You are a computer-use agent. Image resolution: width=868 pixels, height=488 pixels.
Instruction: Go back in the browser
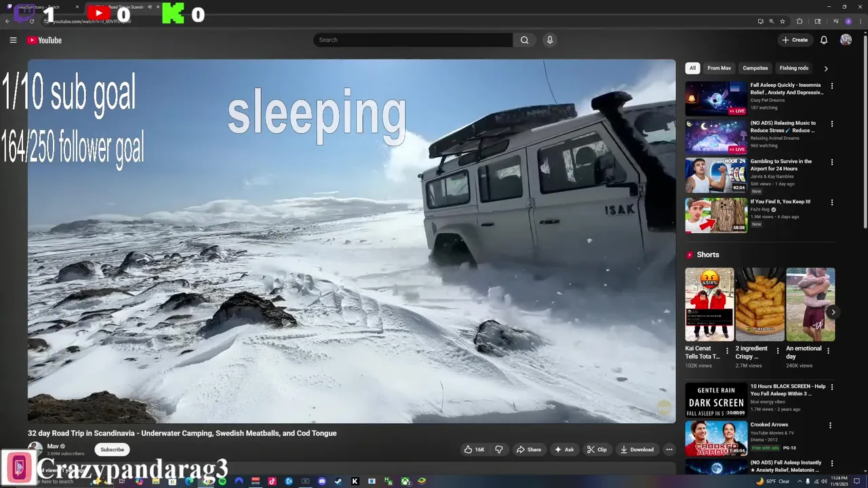7,21
